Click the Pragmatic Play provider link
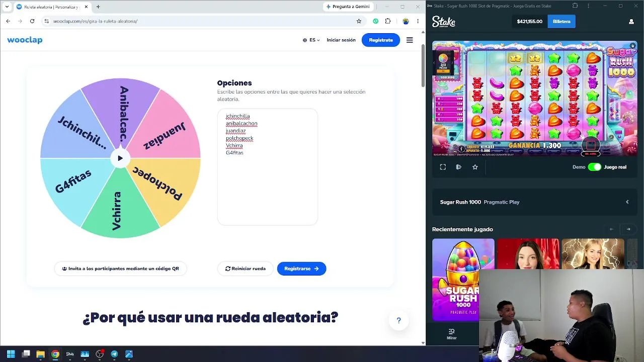 502,202
